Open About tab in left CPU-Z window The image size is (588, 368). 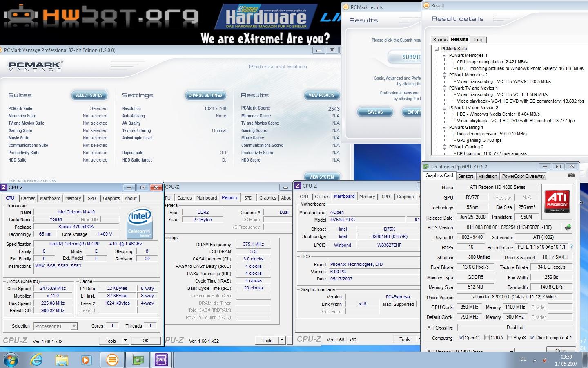pyautogui.click(x=131, y=198)
